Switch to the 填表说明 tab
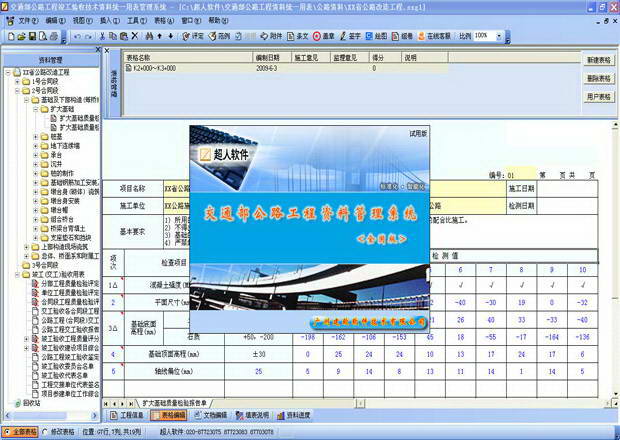Screen dimensions: 620x440 pyautogui.click(x=252, y=415)
